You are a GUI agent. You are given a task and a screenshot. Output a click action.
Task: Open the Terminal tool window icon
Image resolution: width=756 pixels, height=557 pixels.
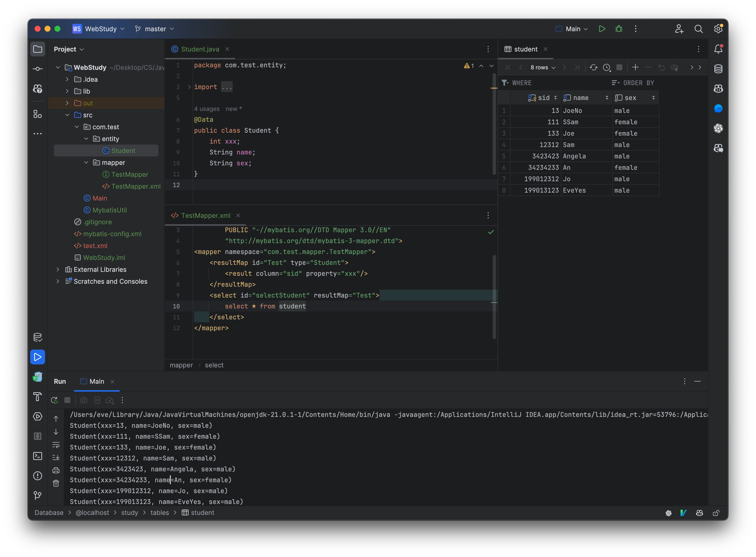coord(37,456)
